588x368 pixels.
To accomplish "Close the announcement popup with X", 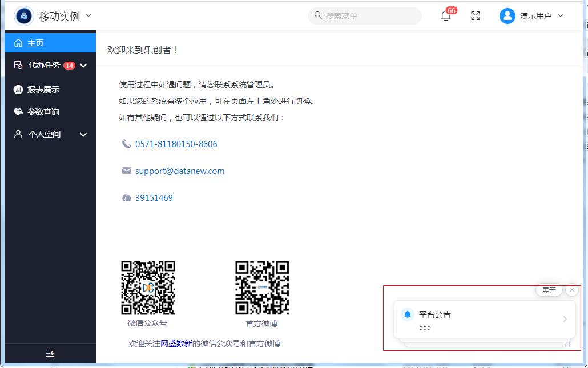I will pyautogui.click(x=572, y=290).
